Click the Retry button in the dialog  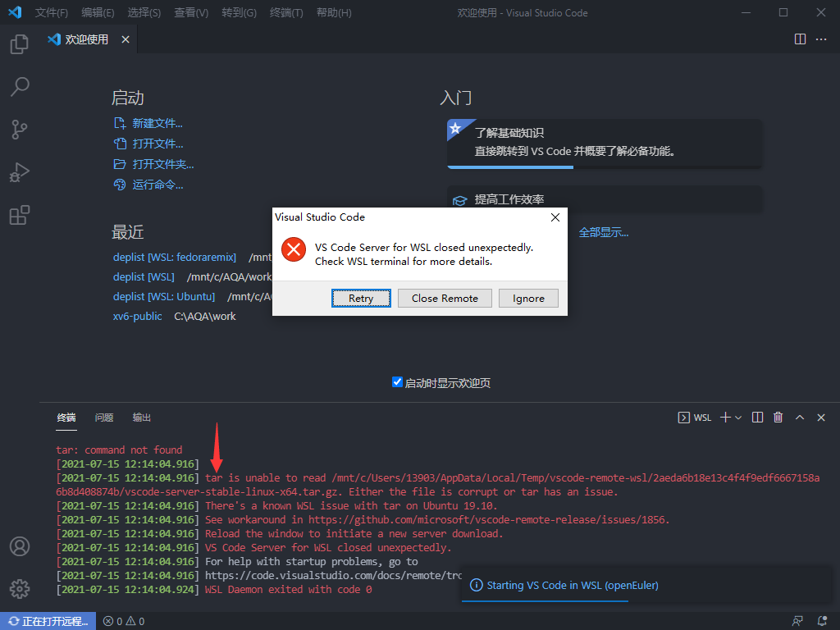[361, 298]
